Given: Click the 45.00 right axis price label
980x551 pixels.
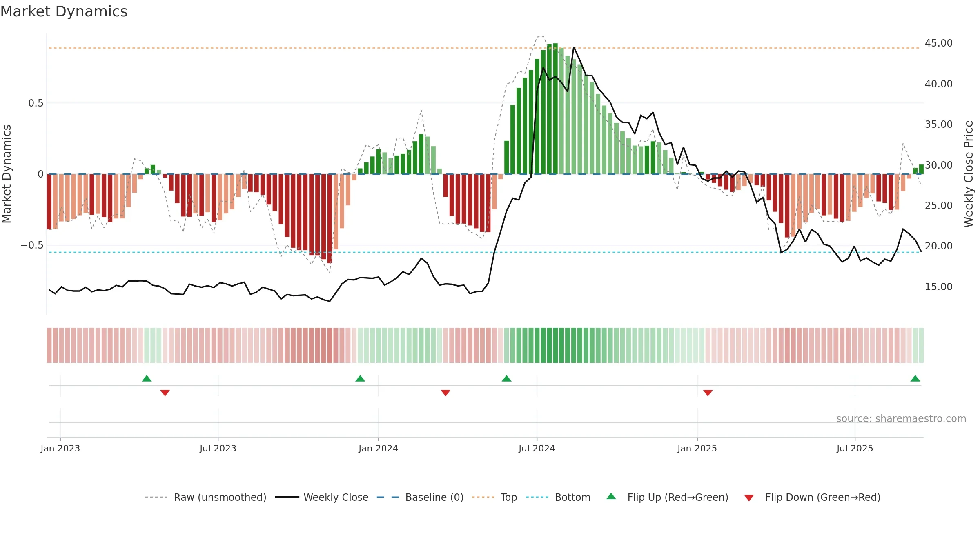Looking at the screenshot, I should click(939, 43).
